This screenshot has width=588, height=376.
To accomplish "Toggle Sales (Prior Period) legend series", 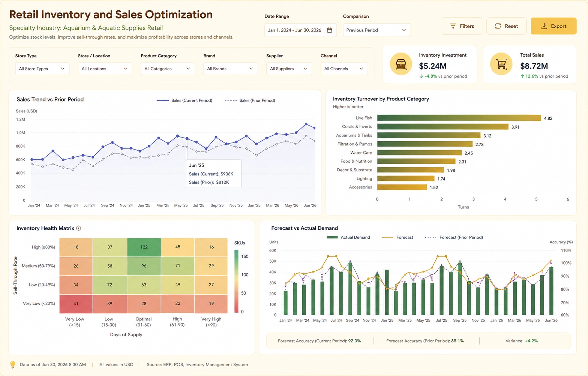I will coord(250,100).
